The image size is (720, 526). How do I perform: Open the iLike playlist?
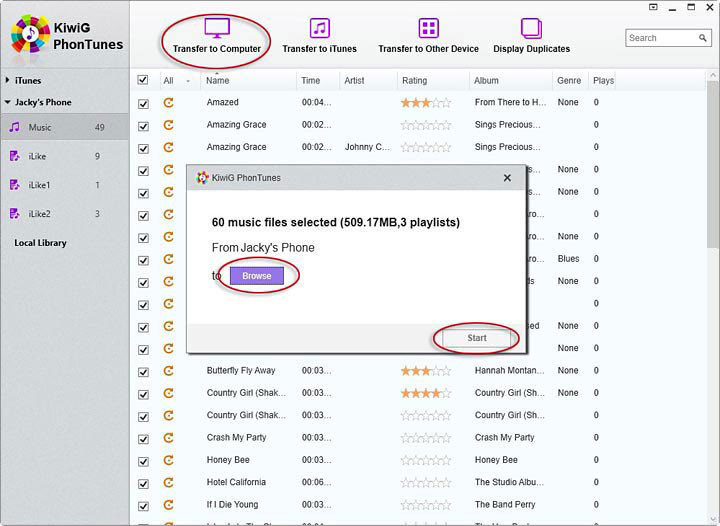click(x=64, y=156)
